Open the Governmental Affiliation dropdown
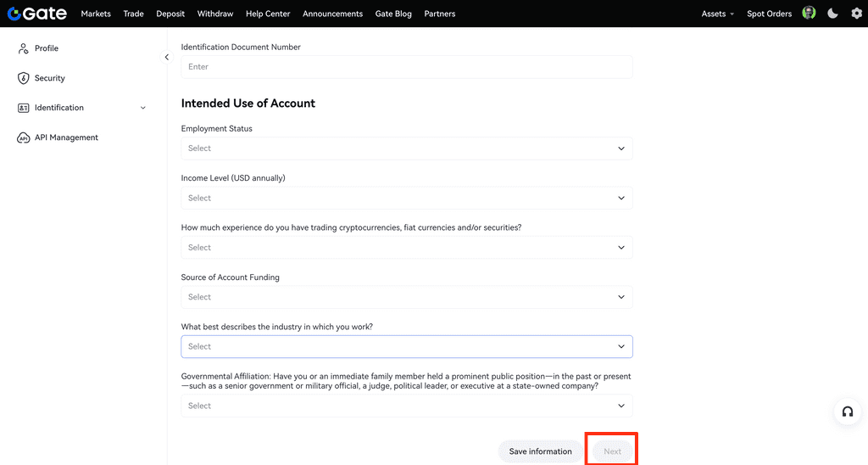Screen dimensions: 868x465 (406, 406)
